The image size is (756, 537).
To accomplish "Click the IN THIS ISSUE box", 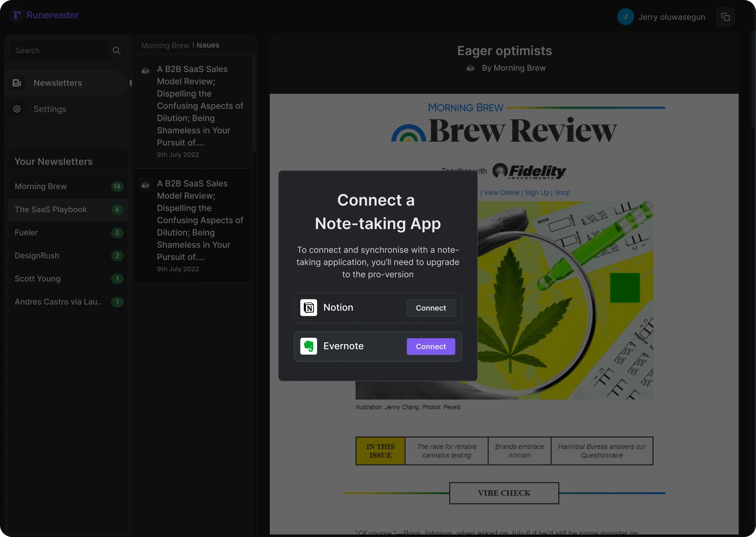I will (x=380, y=451).
